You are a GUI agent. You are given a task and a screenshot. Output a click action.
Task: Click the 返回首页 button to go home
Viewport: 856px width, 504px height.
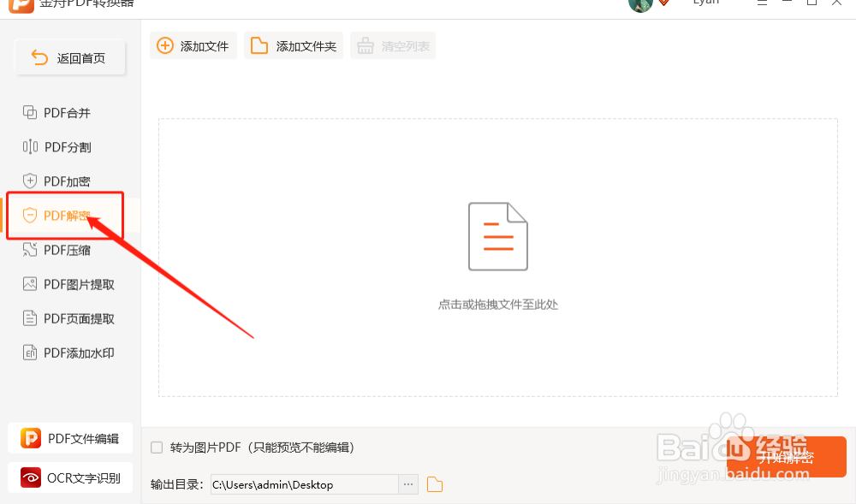[69, 57]
